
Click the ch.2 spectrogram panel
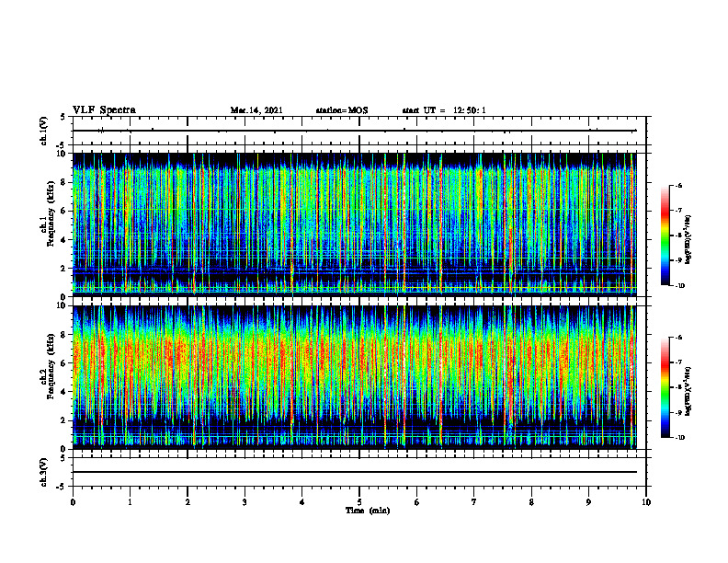pos(355,377)
